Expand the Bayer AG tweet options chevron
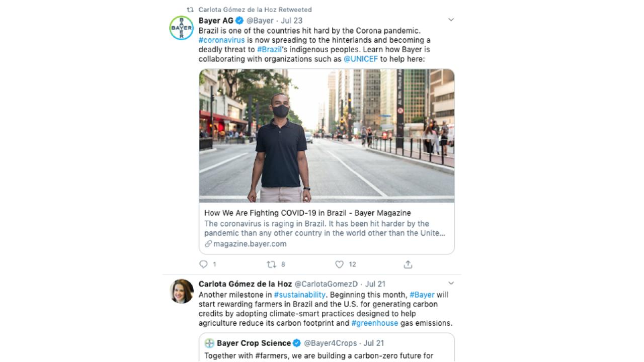 coord(451,20)
